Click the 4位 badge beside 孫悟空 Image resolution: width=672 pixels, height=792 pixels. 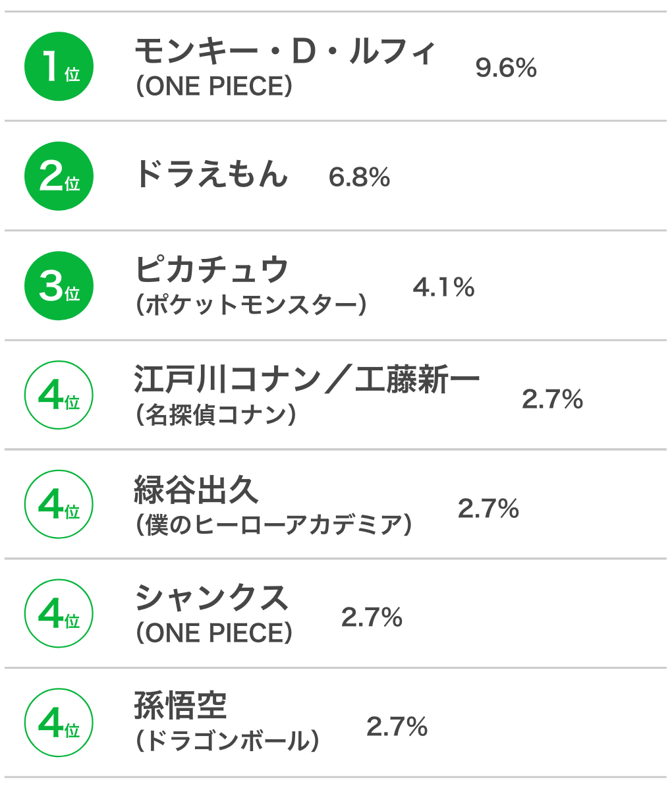(59, 723)
